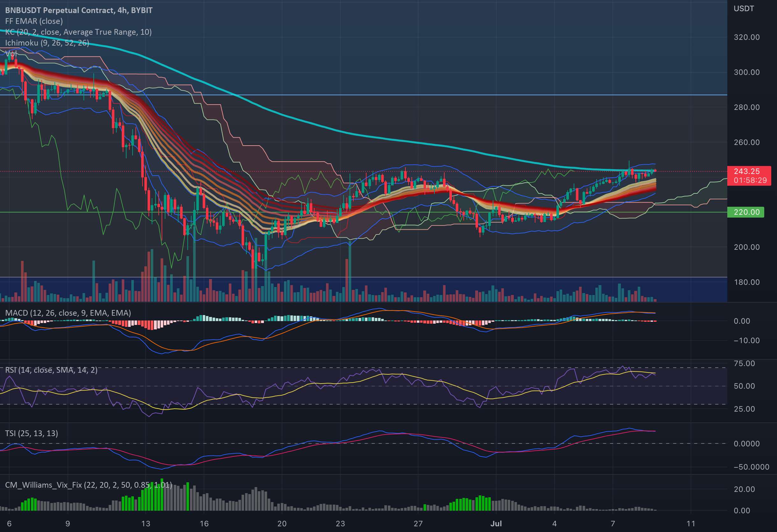
Task: Click the 13 date label on time axis
Action: [146, 524]
